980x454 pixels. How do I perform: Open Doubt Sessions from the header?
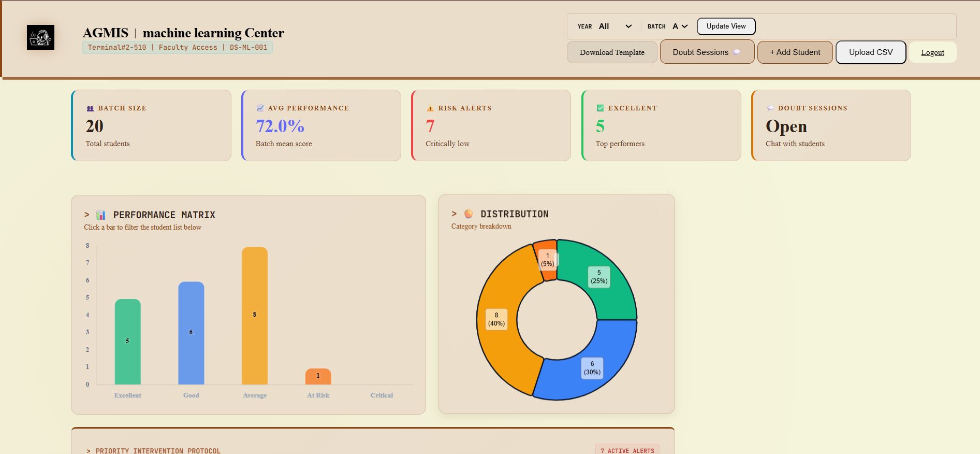pos(707,52)
